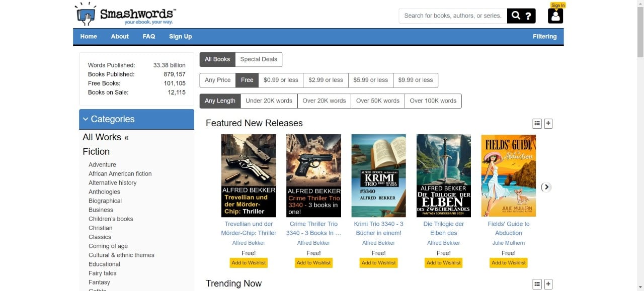View author Julie Mulhern's page

[508, 243]
